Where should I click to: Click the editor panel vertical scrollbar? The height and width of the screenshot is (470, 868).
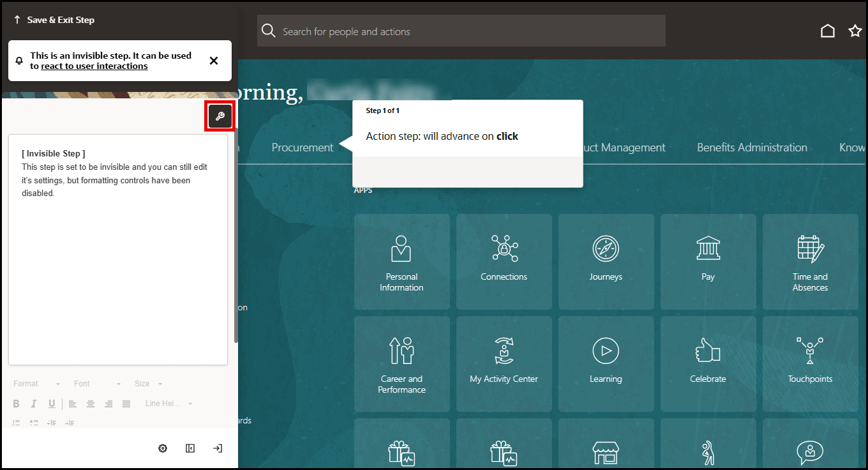pyautogui.click(x=236, y=235)
